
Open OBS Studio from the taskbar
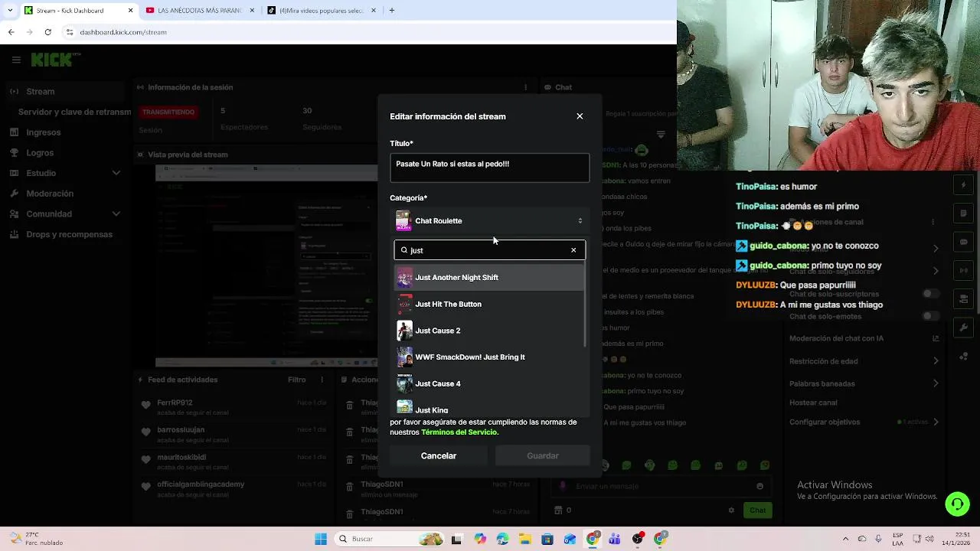[638, 539]
